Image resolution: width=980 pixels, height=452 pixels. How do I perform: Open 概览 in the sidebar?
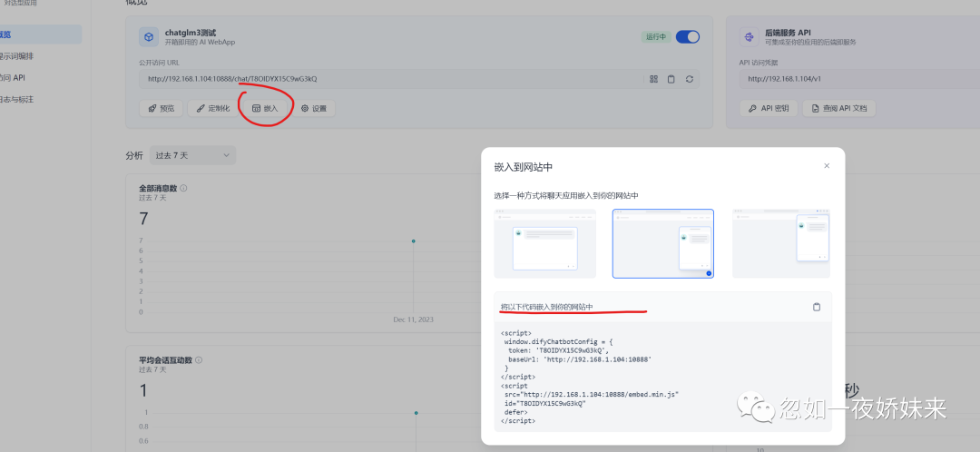point(39,34)
